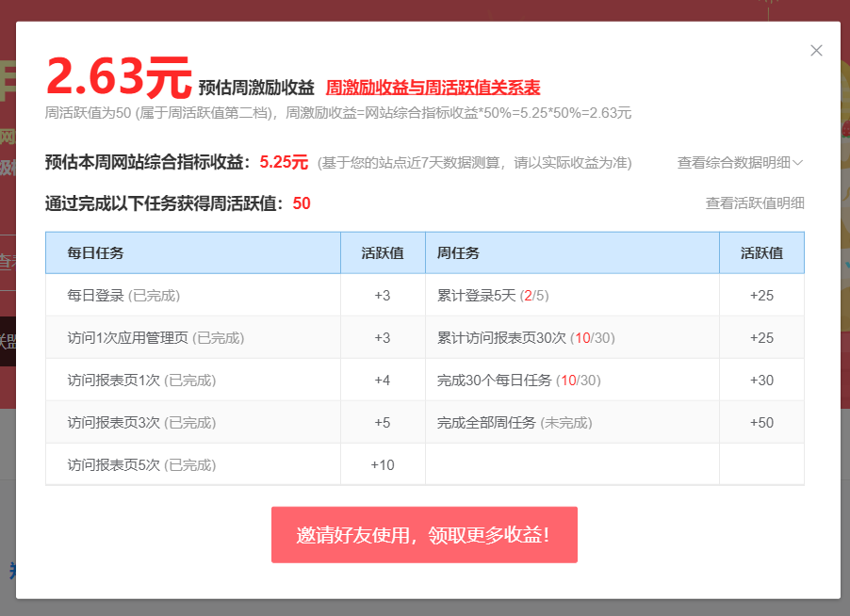Click the +10 value for 访问报表页5次
Image resolution: width=850 pixels, height=616 pixels.
[383, 464]
